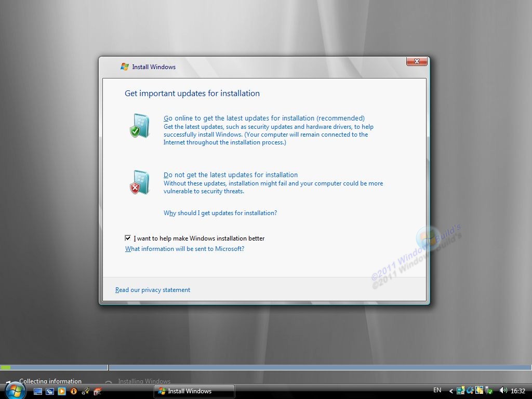The width and height of the screenshot is (532, 399).
Task: Open the volume speaker tray icon
Action: [503, 391]
